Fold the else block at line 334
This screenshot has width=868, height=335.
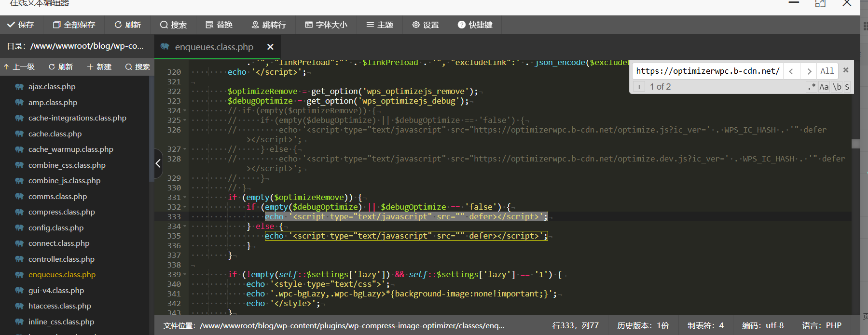point(185,227)
